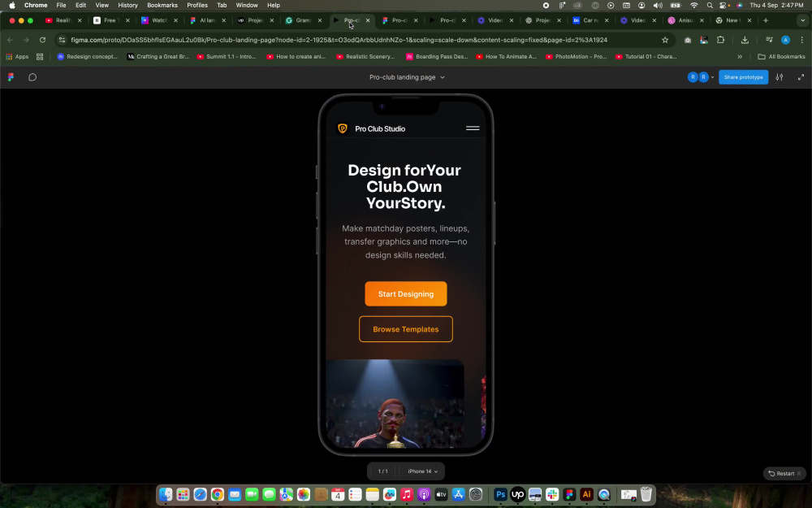Close the Watch... tab
Viewport: 812px width, 508px height.
[175, 20]
